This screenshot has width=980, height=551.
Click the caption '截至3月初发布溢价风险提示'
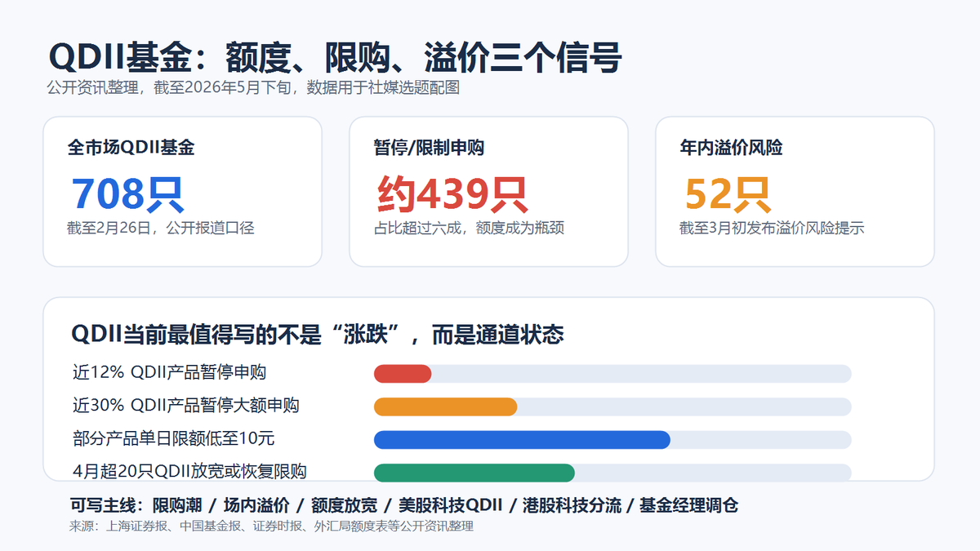pyautogui.click(x=772, y=228)
